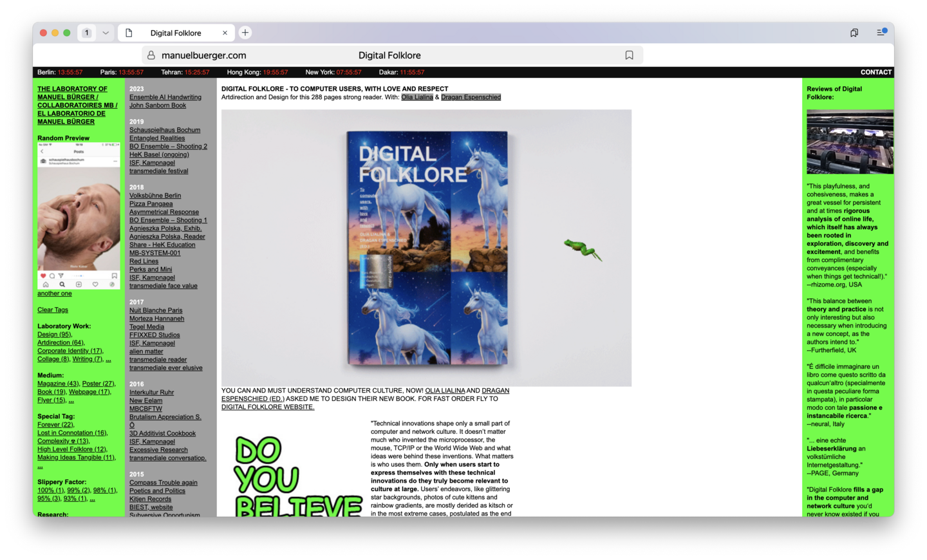View the HeK Basel (ongoing) project
Viewport: 927px width, 560px height.
pos(159,154)
